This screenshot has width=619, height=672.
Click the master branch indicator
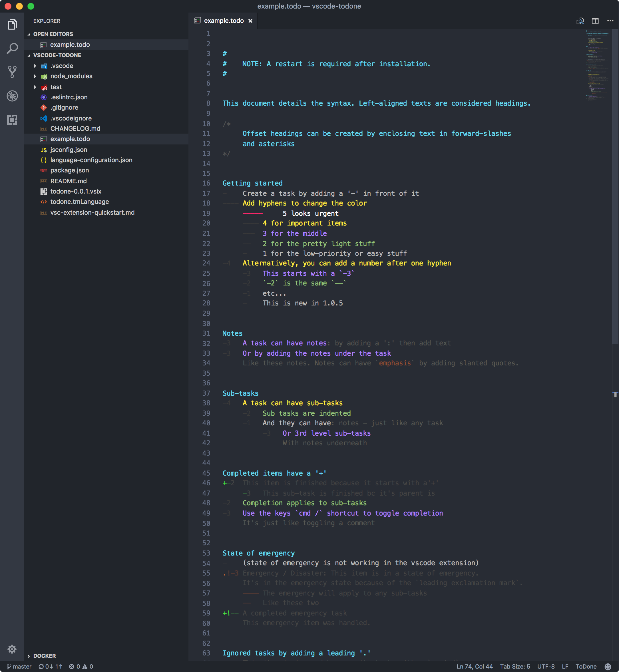tap(19, 666)
